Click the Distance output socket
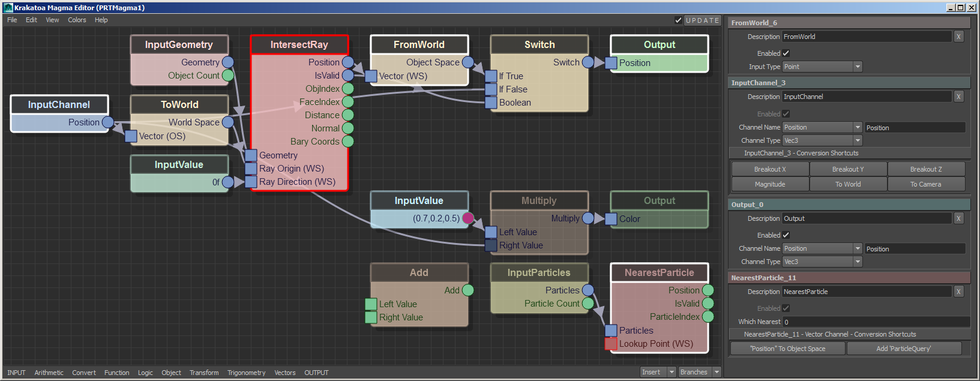Image resolution: width=980 pixels, height=381 pixels. 348,115
